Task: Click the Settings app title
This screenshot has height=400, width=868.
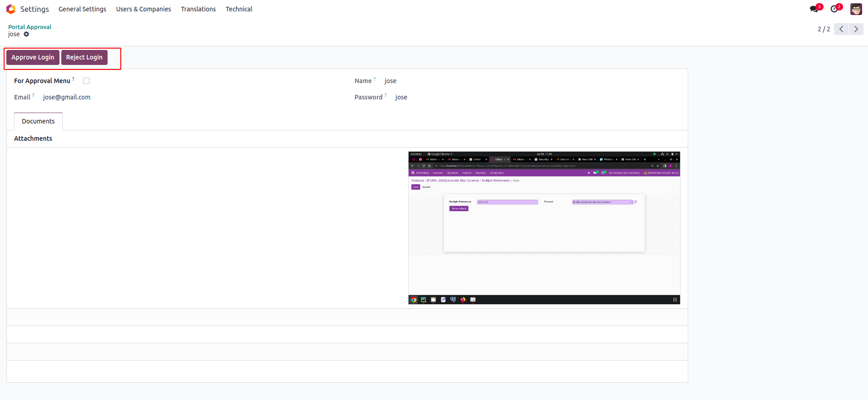Action: pyautogui.click(x=35, y=9)
